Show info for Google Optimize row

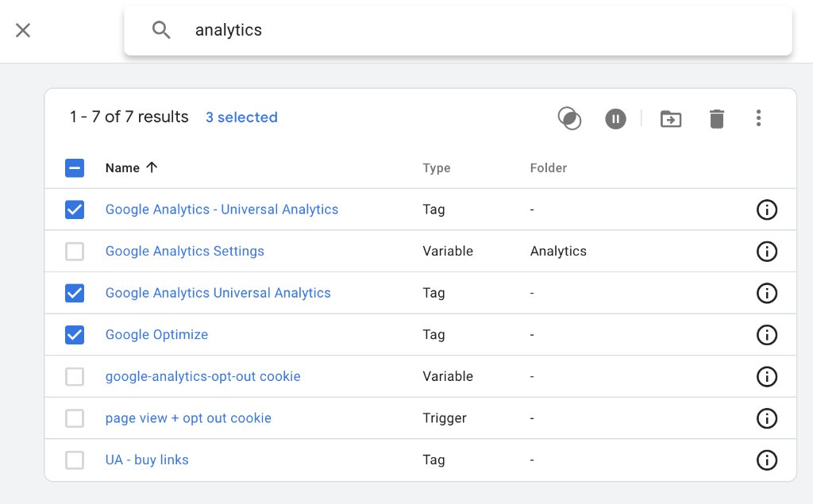(767, 335)
